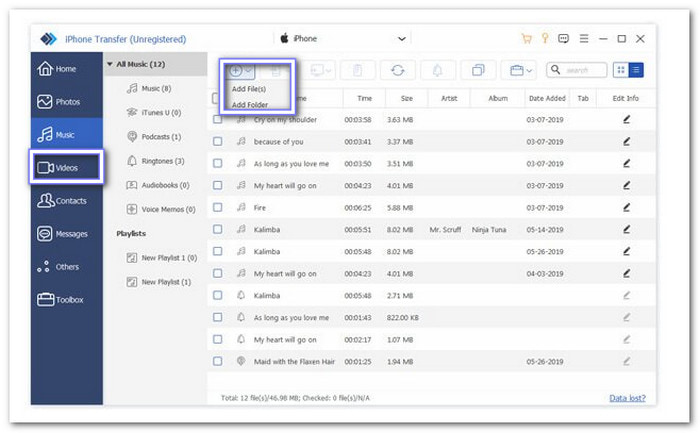Edit info for Cry on my shoulder
This screenshot has height=433, width=700.
(x=626, y=119)
